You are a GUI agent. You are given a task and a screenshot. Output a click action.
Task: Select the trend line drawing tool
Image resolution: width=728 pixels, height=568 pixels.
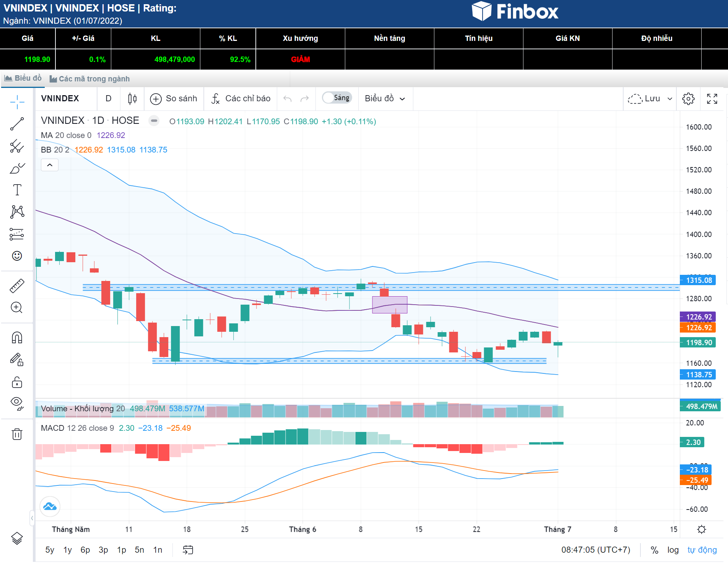point(17,124)
